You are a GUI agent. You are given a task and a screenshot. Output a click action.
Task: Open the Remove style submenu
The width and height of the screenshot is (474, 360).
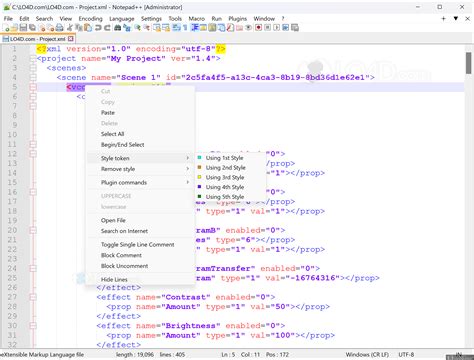[x=140, y=169]
